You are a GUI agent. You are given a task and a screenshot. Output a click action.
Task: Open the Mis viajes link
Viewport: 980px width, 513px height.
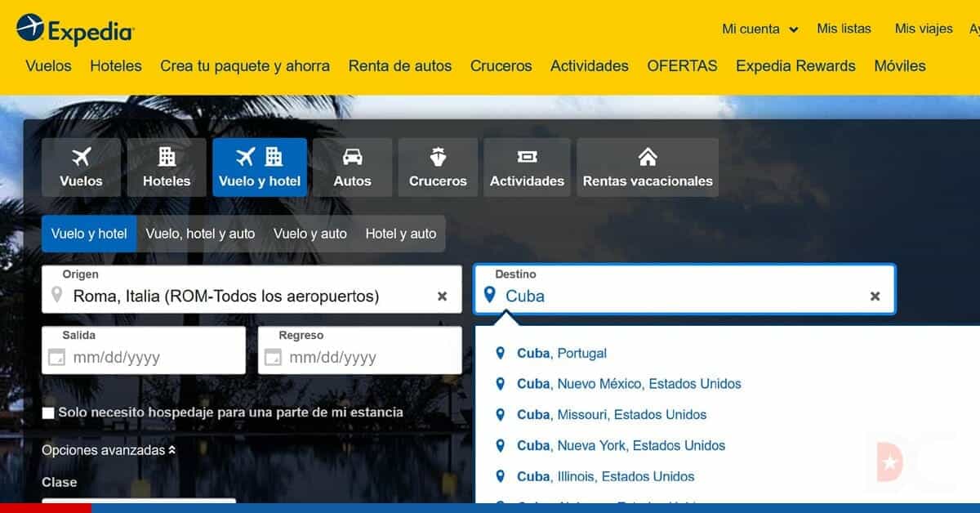pos(924,29)
